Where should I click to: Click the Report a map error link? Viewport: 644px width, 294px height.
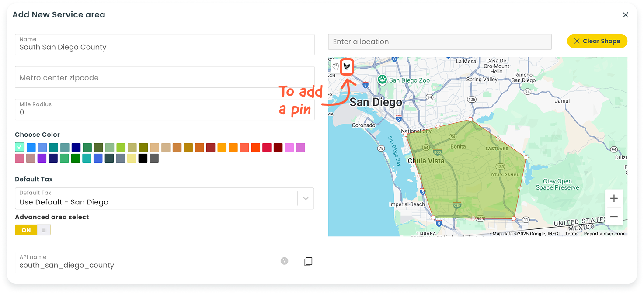[604, 233]
